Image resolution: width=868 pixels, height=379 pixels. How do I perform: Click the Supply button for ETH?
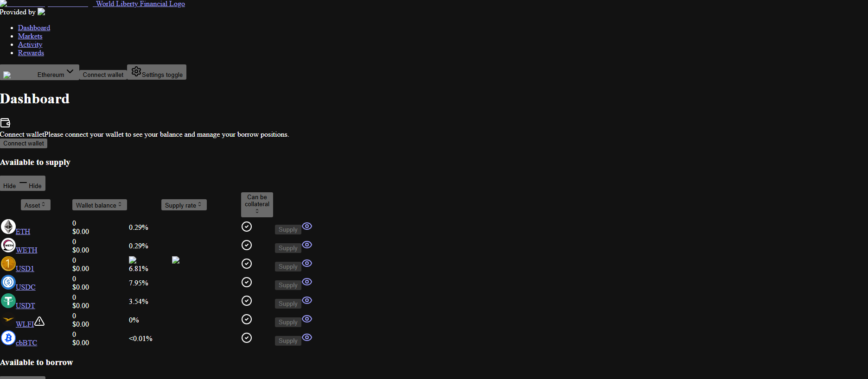coord(288,229)
